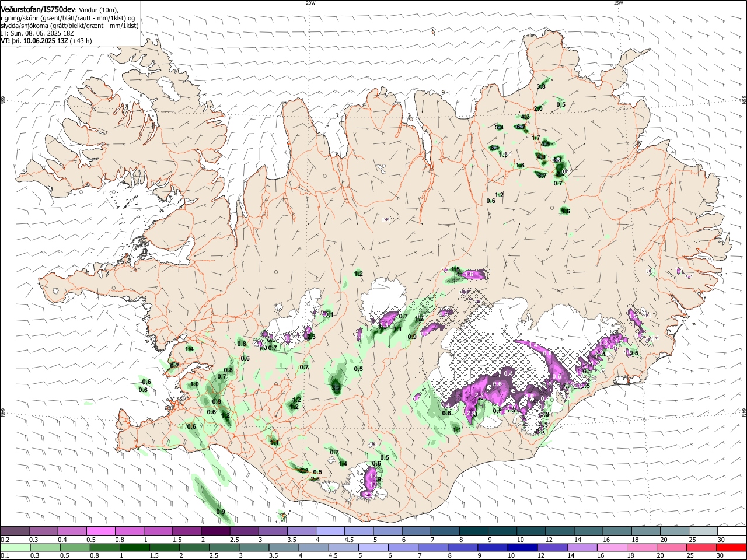Screen dimensions: 747x560
Task: Click the 30 label on the bottom legend scale
Action: click(x=721, y=556)
